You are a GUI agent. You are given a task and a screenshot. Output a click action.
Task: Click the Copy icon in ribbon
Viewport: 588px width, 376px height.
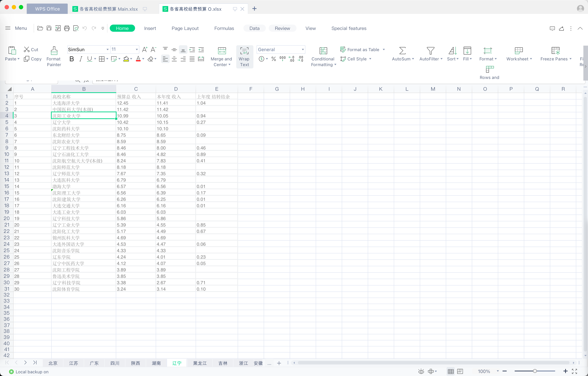point(26,59)
